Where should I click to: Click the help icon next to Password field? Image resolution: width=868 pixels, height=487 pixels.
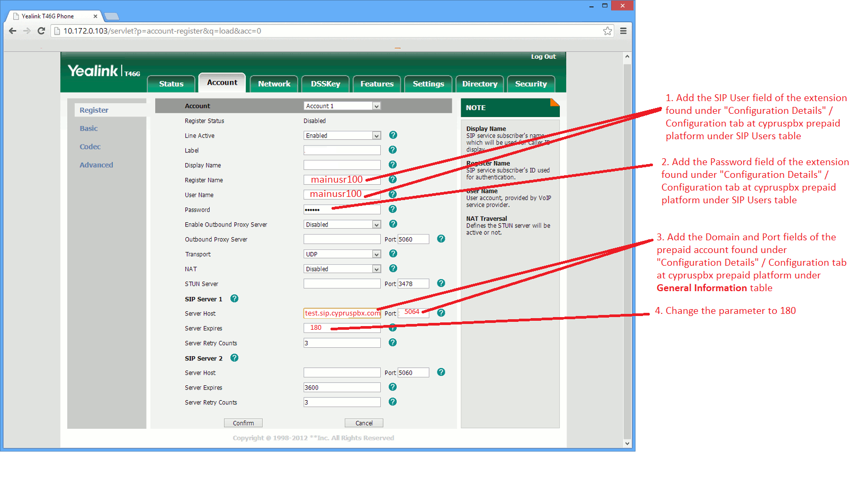393,209
